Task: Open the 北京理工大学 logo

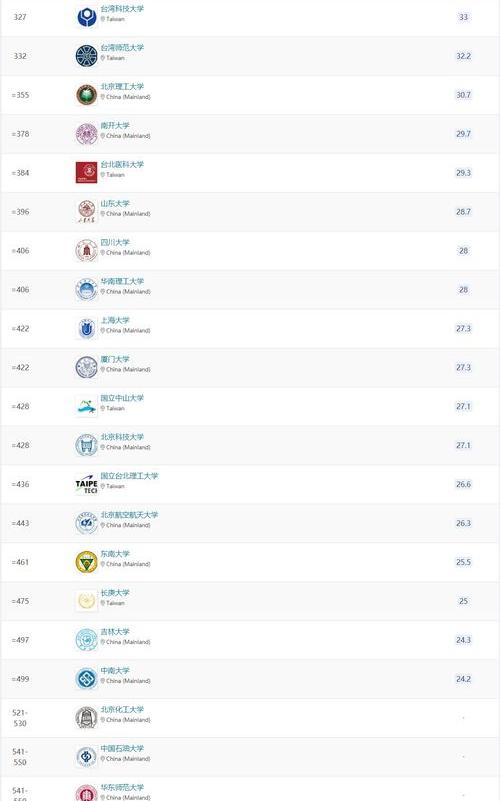Action: click(86, 95)
